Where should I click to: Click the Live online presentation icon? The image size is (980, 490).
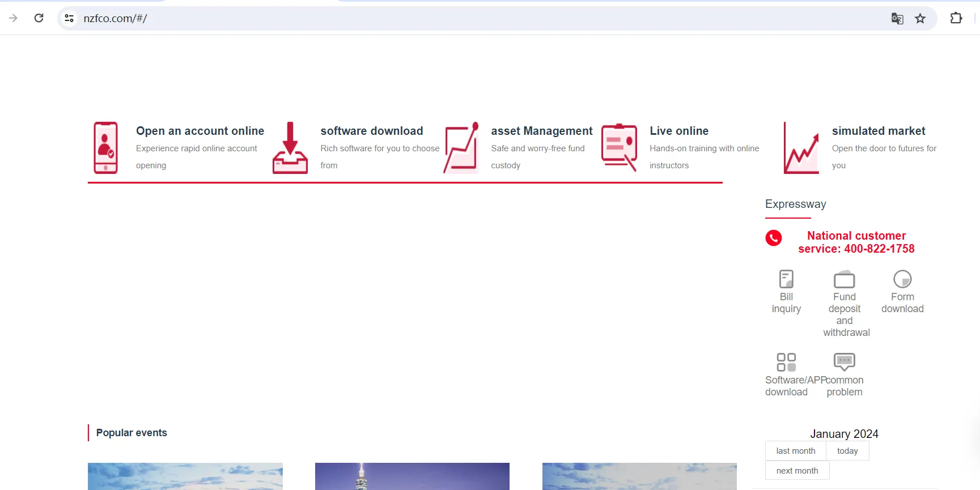point(619,148)
